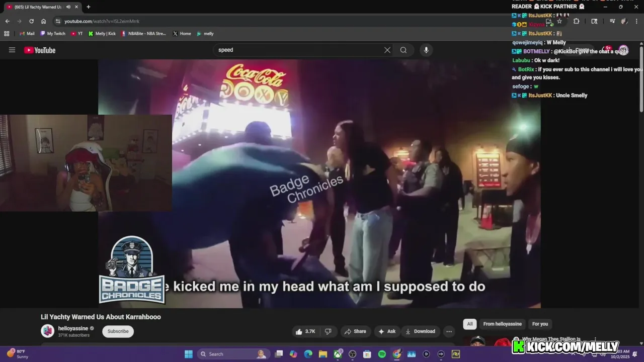Go to YouTube home via logo

(x=40, y=50)
